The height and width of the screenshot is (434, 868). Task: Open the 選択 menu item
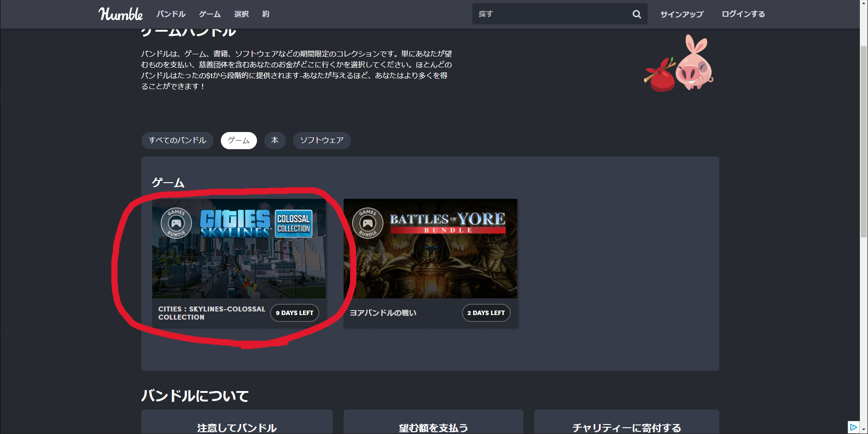point(241,14)
